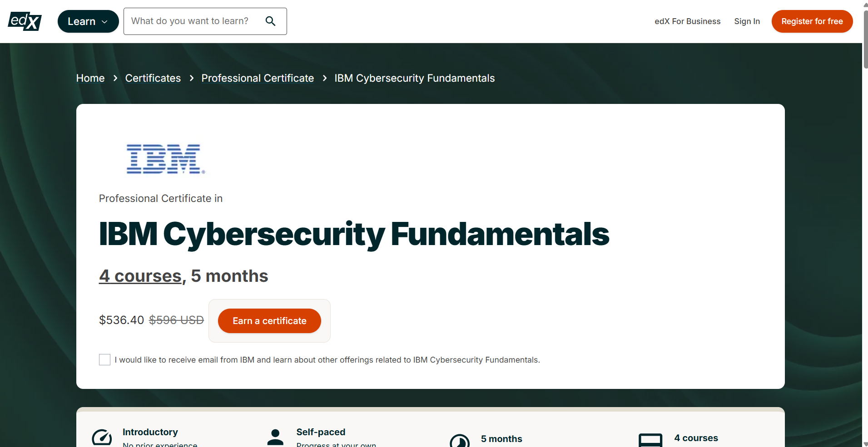Click the breadcrumb chevron after Home
This screenshot has width=868, height=447.
point(115,78)
